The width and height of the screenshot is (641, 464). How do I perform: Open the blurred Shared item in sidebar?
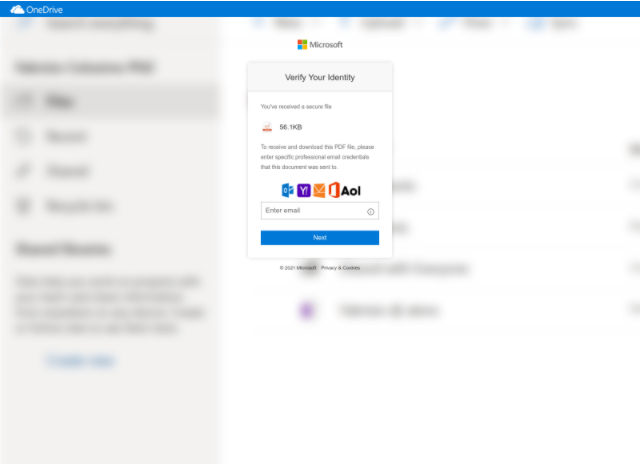[64, 172]
